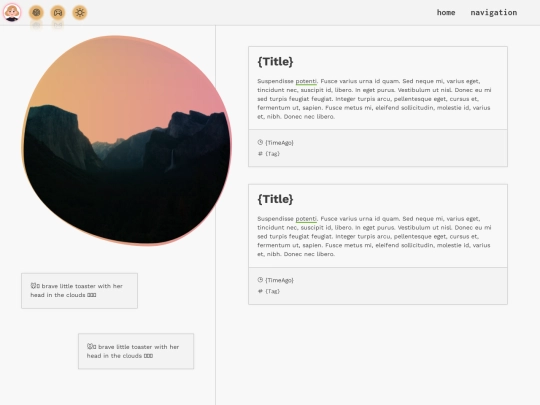The width and height of the screenshot is (540, 405).
Task: Open the second post's {Title} heading
Action: [x=275, y=199]
